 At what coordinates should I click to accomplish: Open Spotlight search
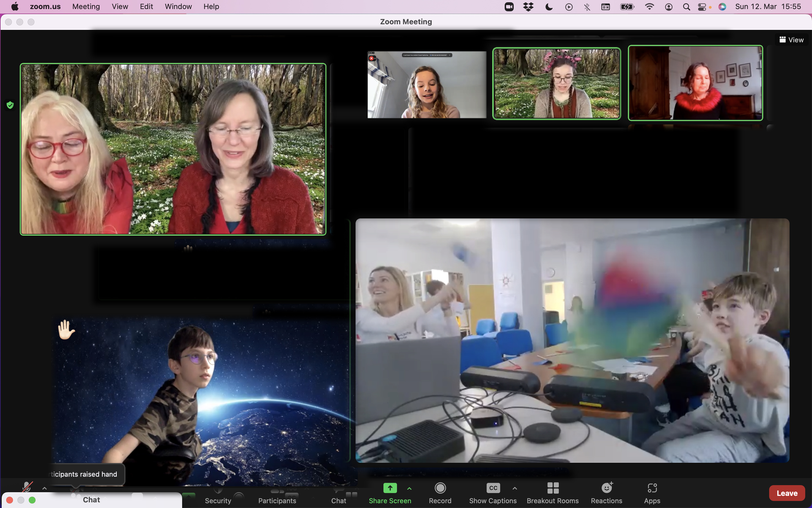click(687, 7)
